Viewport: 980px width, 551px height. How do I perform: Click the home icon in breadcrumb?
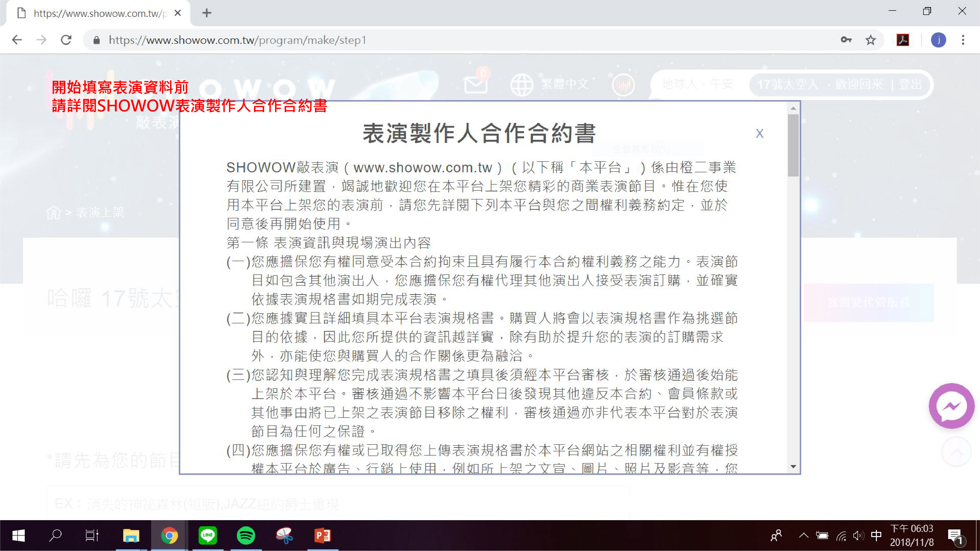click(53, 212)
